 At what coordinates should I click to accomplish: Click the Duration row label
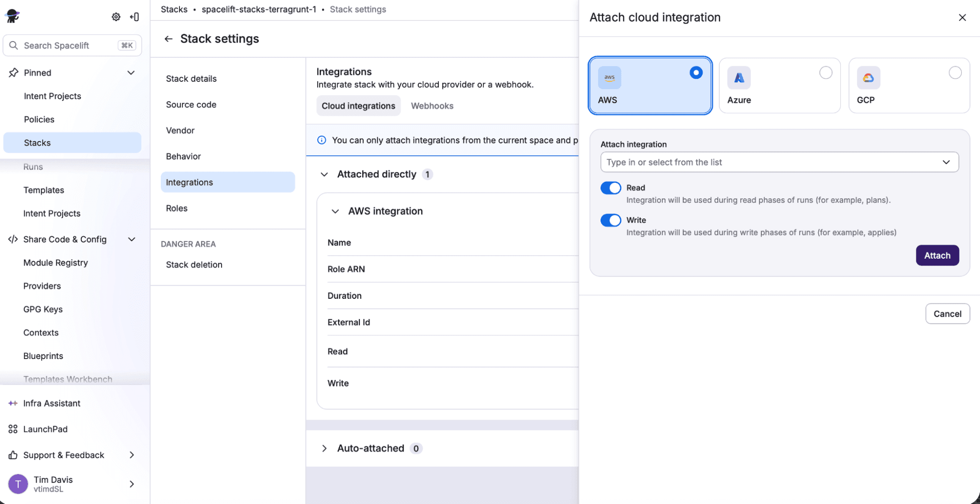coord(345,296)
